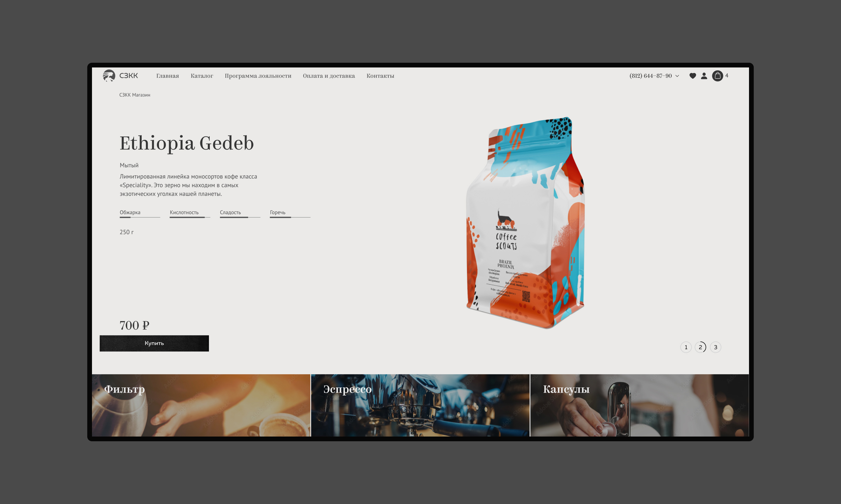
Task: Click the СЗКК Магазин breadcrumb
Action: (135, 95)
